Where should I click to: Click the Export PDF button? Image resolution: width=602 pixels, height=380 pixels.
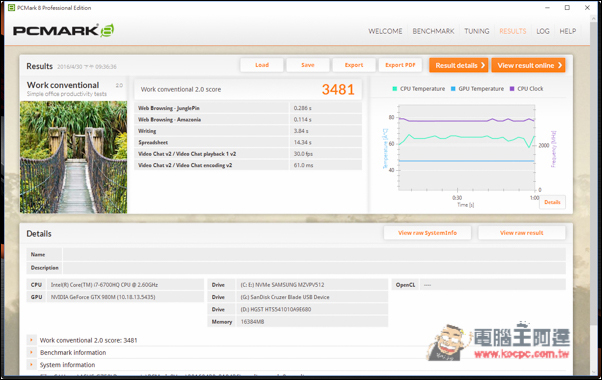(400, 65)
